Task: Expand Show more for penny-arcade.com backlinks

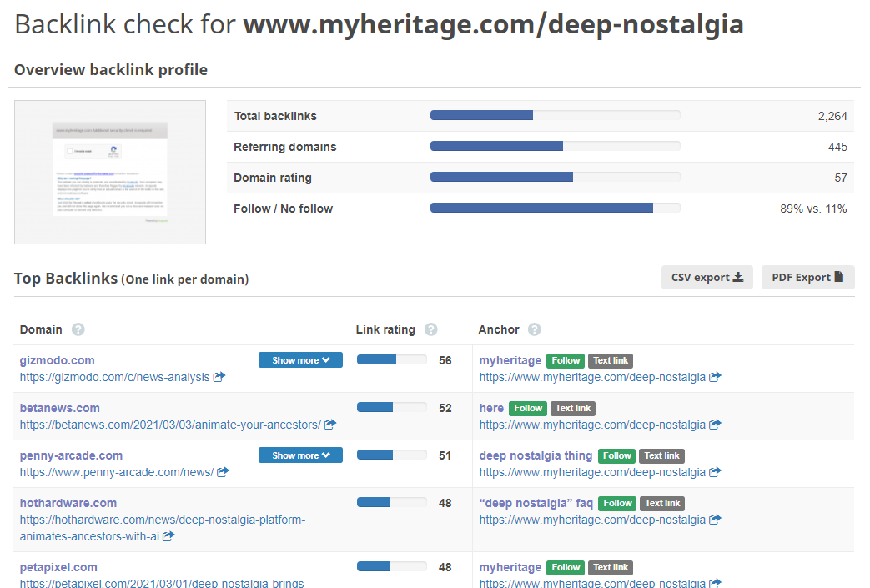Action: coord(300,455)
